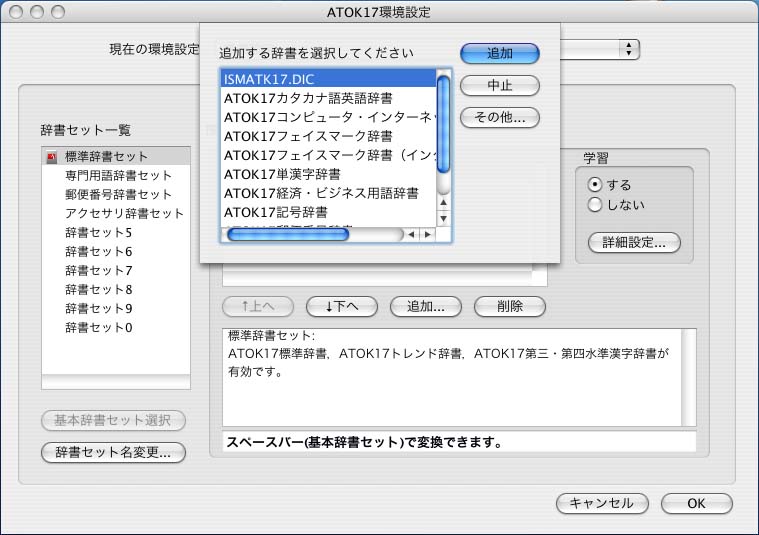Click the 中止 button
The height and width of the screenshot is (535, 759).
click(x=500, y=85)
